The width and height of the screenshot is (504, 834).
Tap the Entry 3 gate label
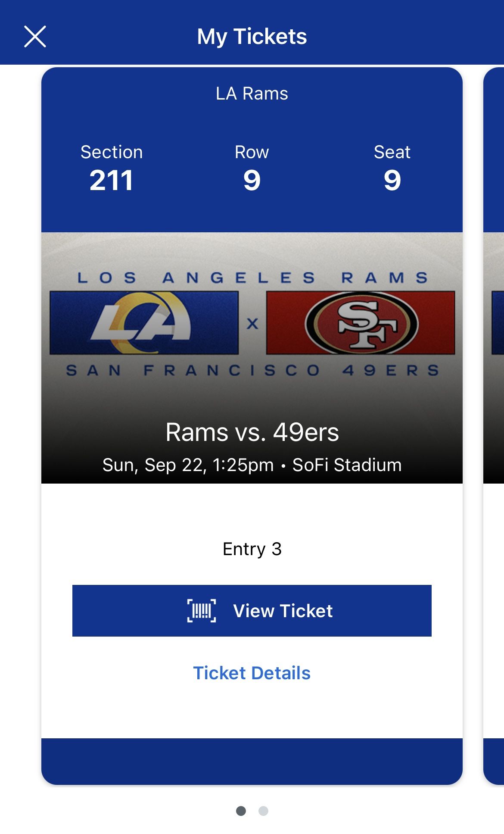(x=252, y=549)
